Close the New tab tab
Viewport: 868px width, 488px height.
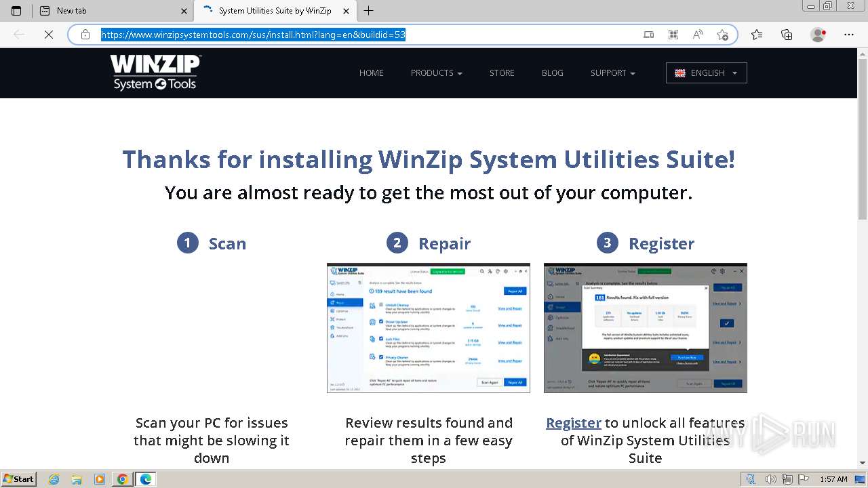coord(184,11)
